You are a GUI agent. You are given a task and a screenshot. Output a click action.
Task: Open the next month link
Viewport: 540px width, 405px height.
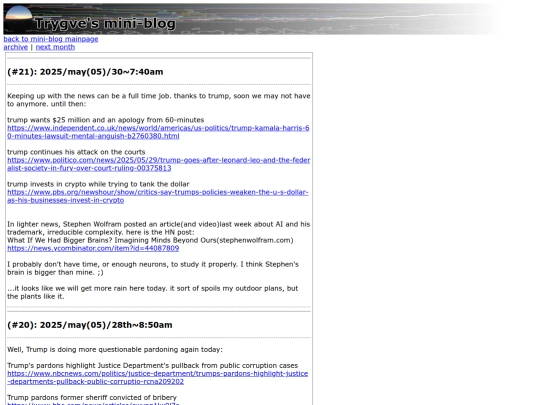click(55, 47)
